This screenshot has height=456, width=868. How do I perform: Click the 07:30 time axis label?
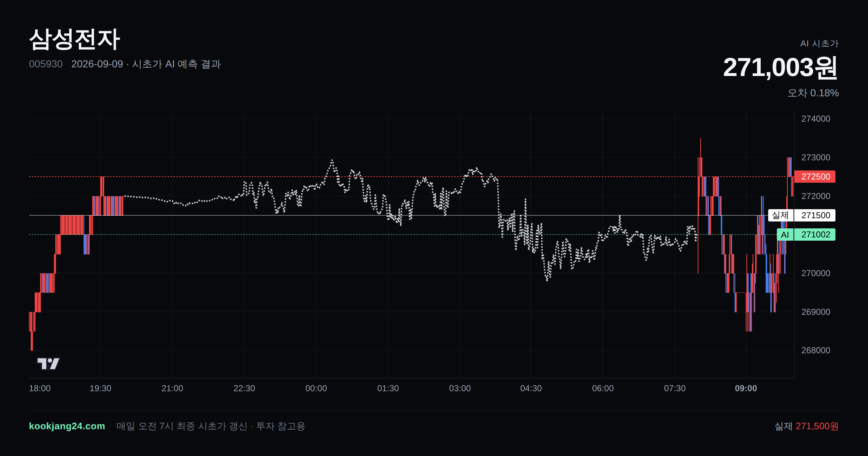[x=675, y=388]
